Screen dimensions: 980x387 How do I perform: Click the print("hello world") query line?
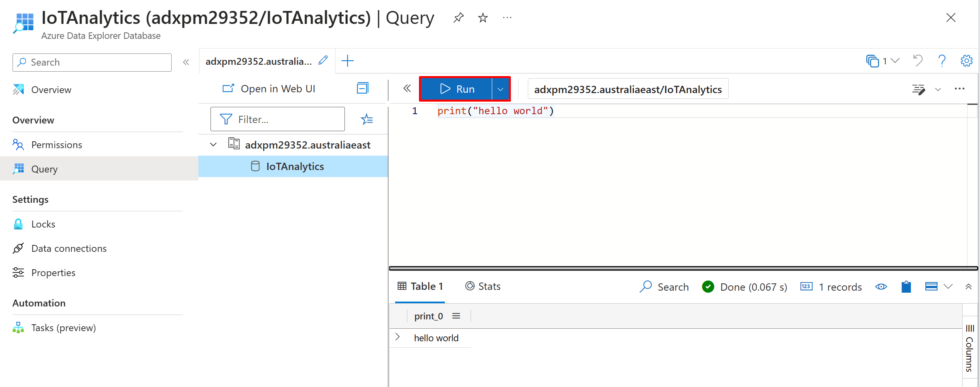click(495, 111)
